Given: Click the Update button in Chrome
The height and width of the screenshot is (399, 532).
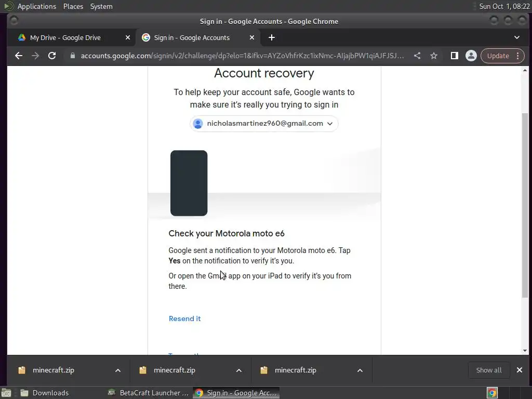Looking at the screenshot, I should tap(498, 56).
